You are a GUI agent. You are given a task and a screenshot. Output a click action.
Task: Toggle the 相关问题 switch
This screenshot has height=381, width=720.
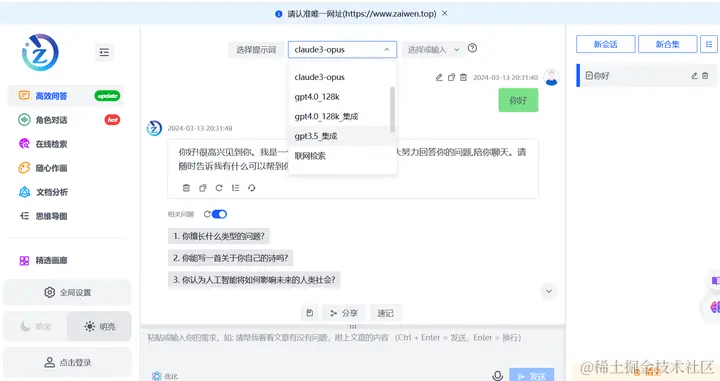[219, 214]
